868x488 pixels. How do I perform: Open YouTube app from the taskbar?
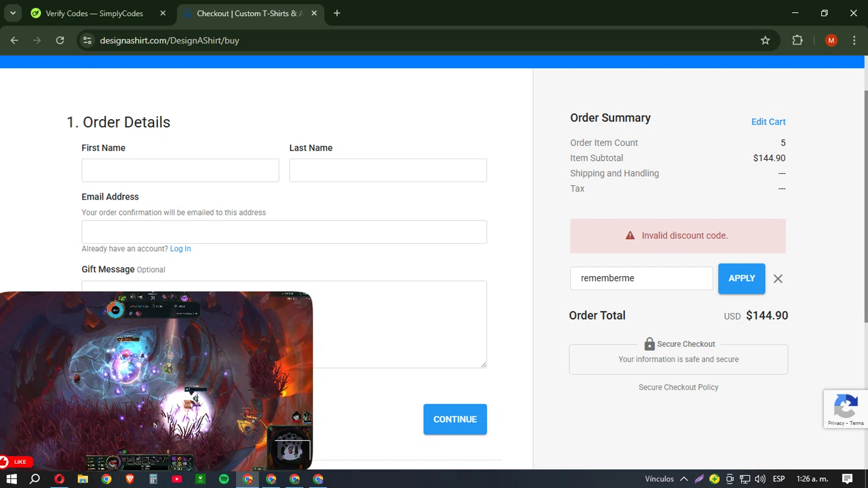tap(177, 479)
